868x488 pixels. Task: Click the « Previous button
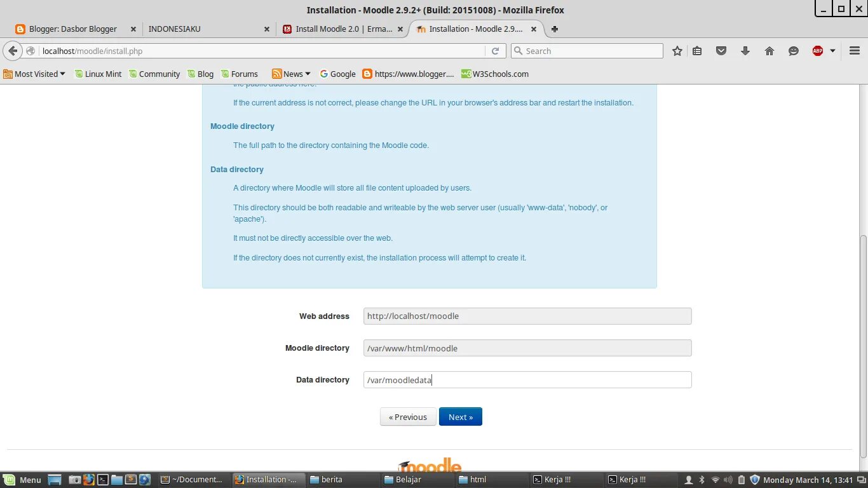pyautogui.click(x=408, y=417)
